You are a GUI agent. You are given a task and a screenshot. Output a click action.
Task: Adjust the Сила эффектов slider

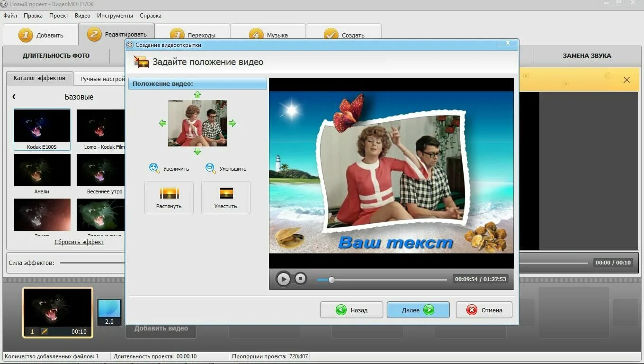point(92,263)
